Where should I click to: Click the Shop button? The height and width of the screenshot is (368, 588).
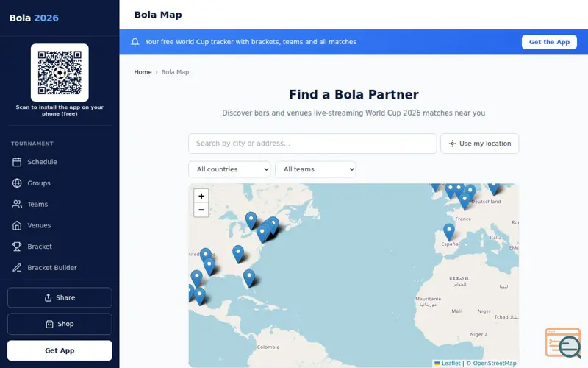pos(60,324)
